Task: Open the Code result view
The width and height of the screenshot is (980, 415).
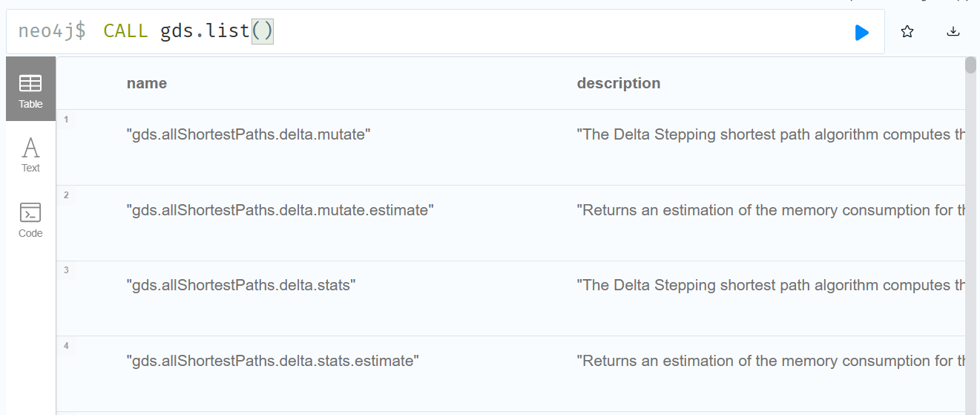Action: coord(30,220)
